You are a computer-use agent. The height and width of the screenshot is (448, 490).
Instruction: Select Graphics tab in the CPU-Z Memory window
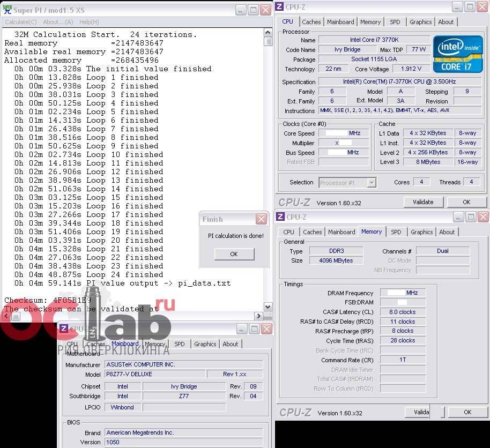coord(421,232)
